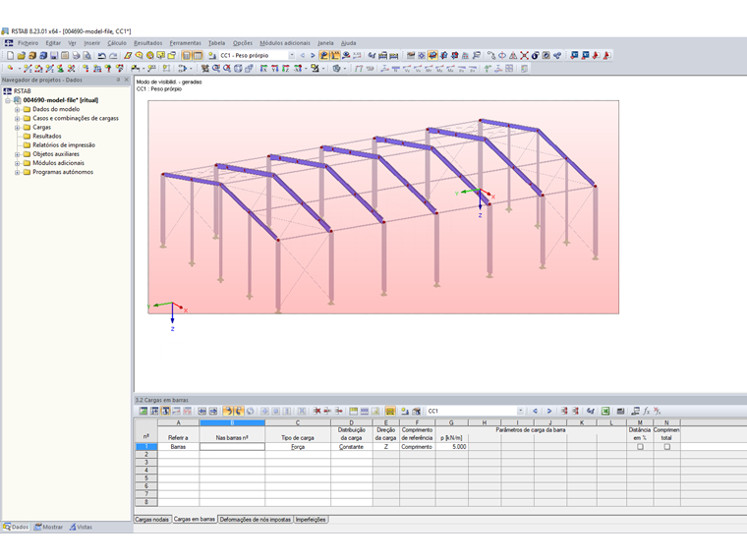Open the 'Dados' navigator tab

[x=16, y=528]
